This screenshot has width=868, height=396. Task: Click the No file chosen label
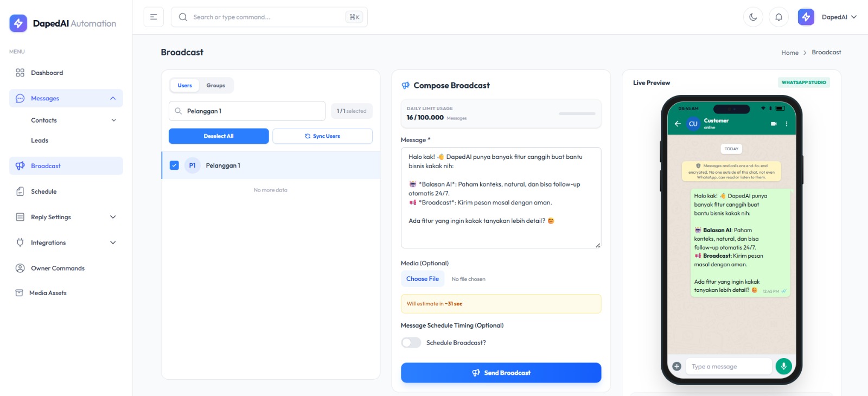point(468,279)
